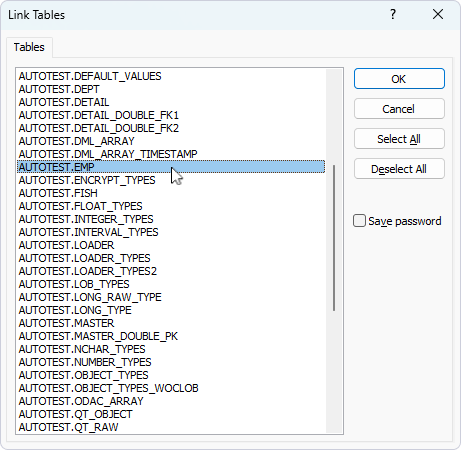This screenshot has height=450, width=461.
Task: Select AUTOTEST.DETAIL_DOUBLE_FK1 table
Action: 171,115
